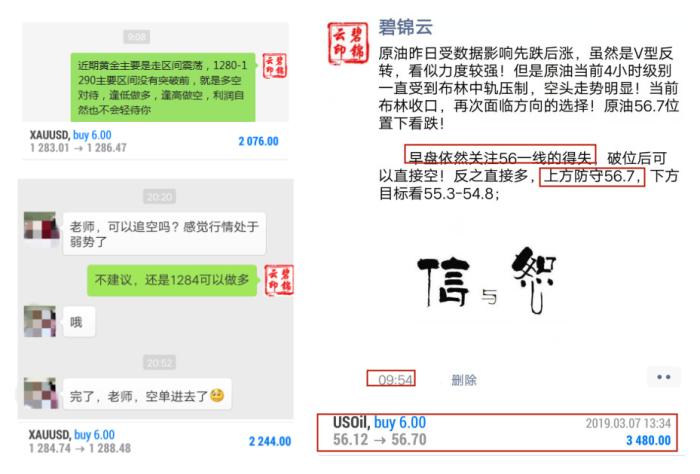The height and width of the screenshot is (474, 700).
Task: Tap the 20:20 chat timestamp label
Action: point(159,197)
